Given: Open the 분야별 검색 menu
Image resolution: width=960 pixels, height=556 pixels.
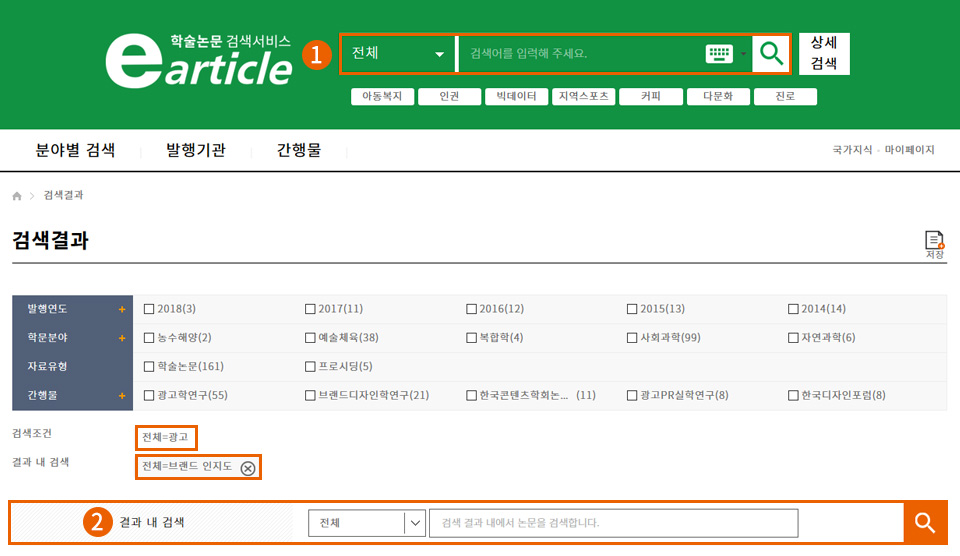Looking at the screenshot, I should click(x=75, y=150).
